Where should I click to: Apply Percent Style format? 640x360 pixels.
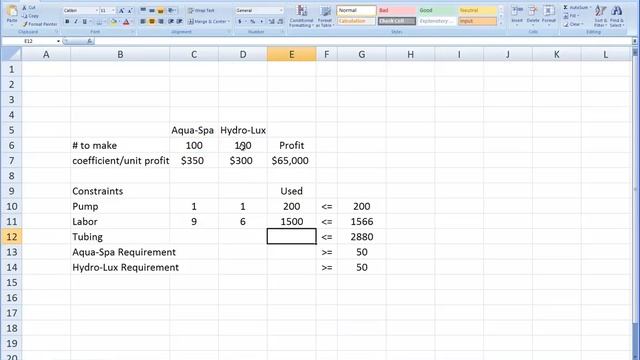253,21
